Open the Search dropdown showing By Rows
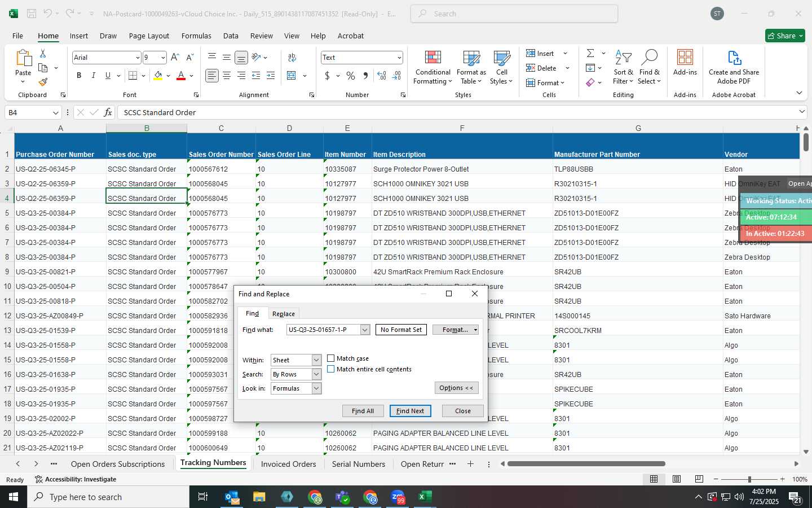812x508 pixels. (316, 374)
